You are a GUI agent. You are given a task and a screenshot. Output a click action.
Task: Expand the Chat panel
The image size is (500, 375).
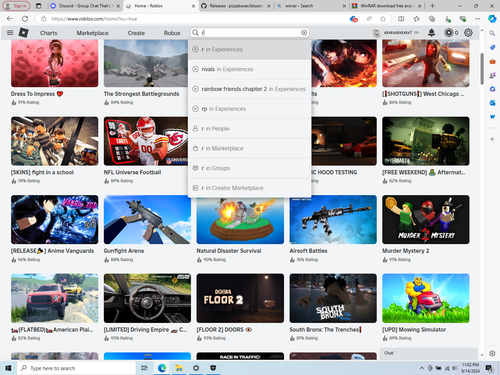coord(429,353)
